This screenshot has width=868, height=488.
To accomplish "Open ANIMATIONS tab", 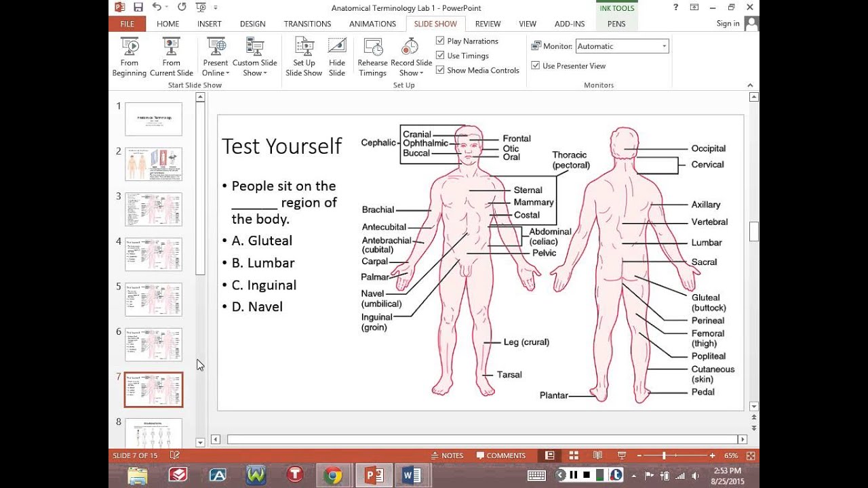I will coord(372,24).
